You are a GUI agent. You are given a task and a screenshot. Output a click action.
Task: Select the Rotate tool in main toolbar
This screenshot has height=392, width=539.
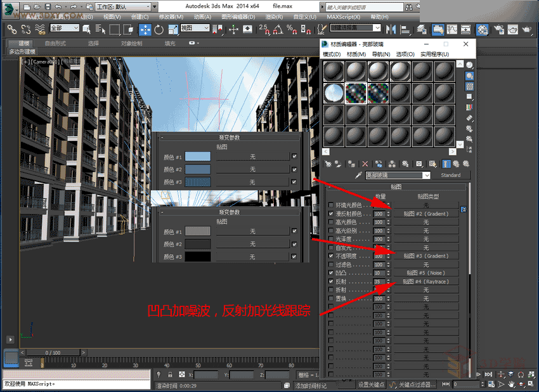159,30
